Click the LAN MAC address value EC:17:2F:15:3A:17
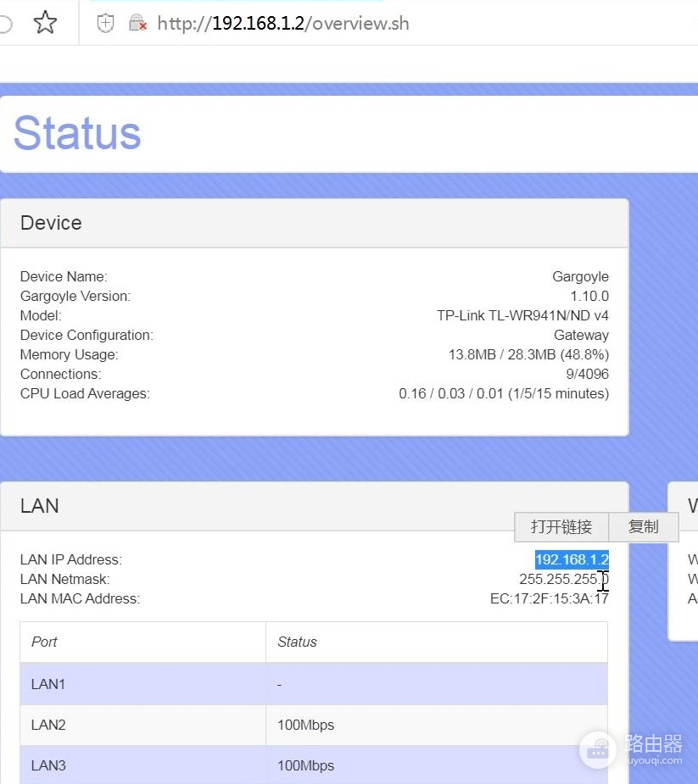 pyautogui.click(x=543, y=598)
